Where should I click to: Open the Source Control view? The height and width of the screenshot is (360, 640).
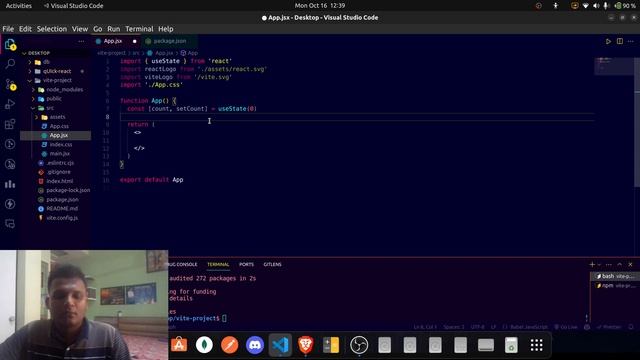10,84
